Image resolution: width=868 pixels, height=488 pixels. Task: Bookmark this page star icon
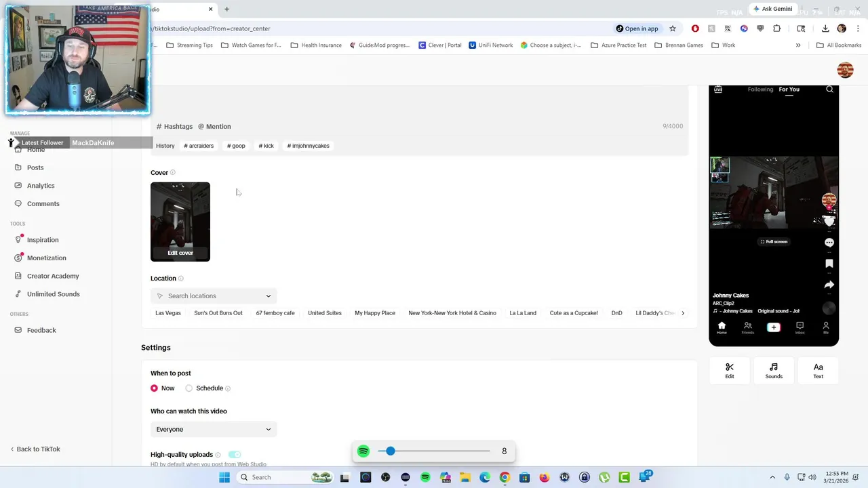[x=673, y=28]
